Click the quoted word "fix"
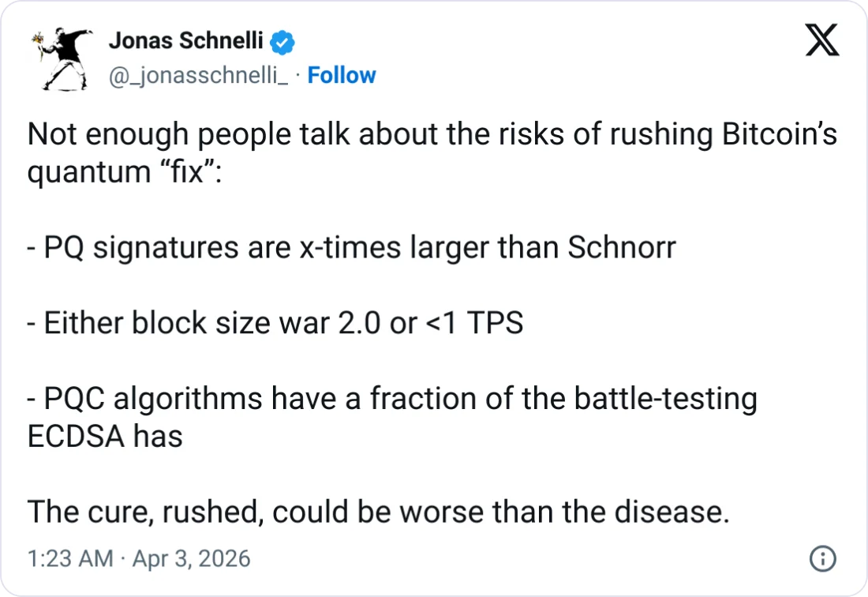This screenshot has height=597, width=868. 182,171
